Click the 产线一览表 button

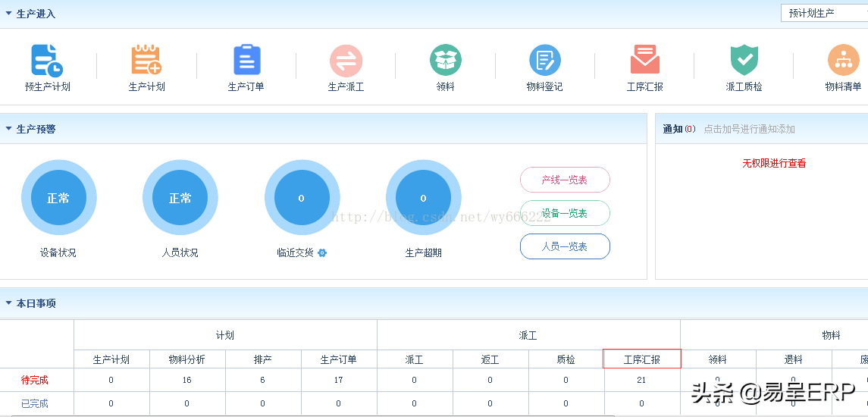point(565,180)
